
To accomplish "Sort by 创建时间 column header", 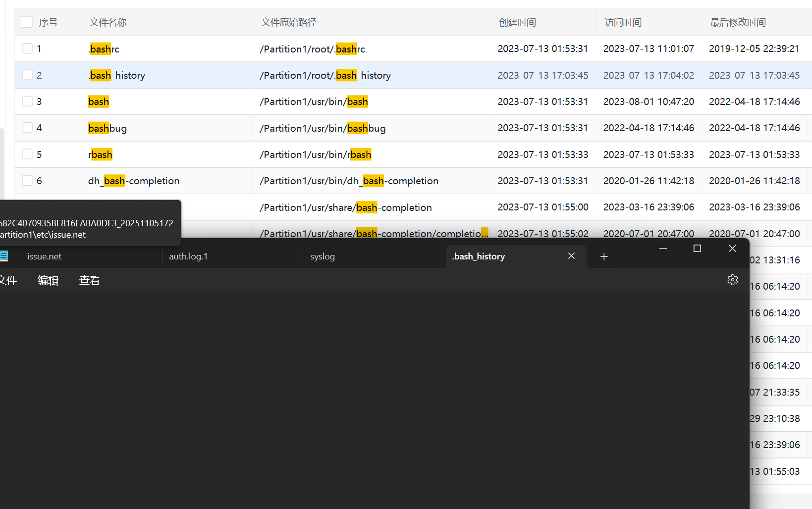I will pyautogui.click(x=517, y=22).
